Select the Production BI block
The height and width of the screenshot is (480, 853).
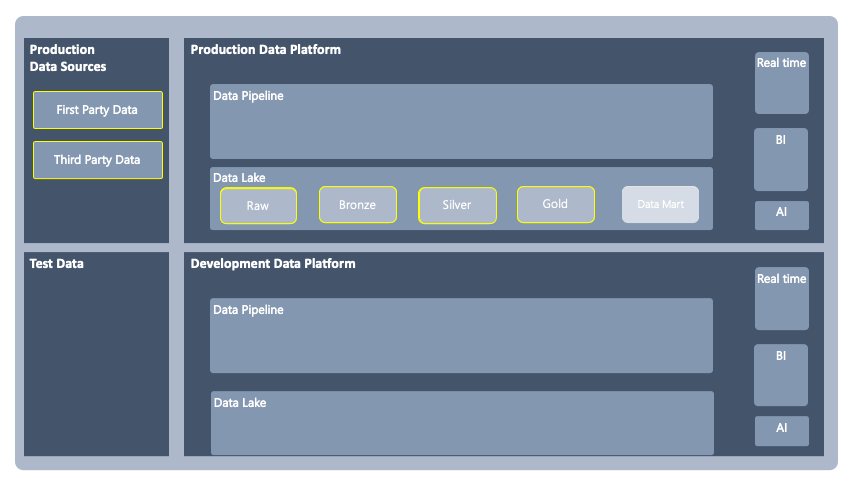pyautogui.click(x=781, y=159)
